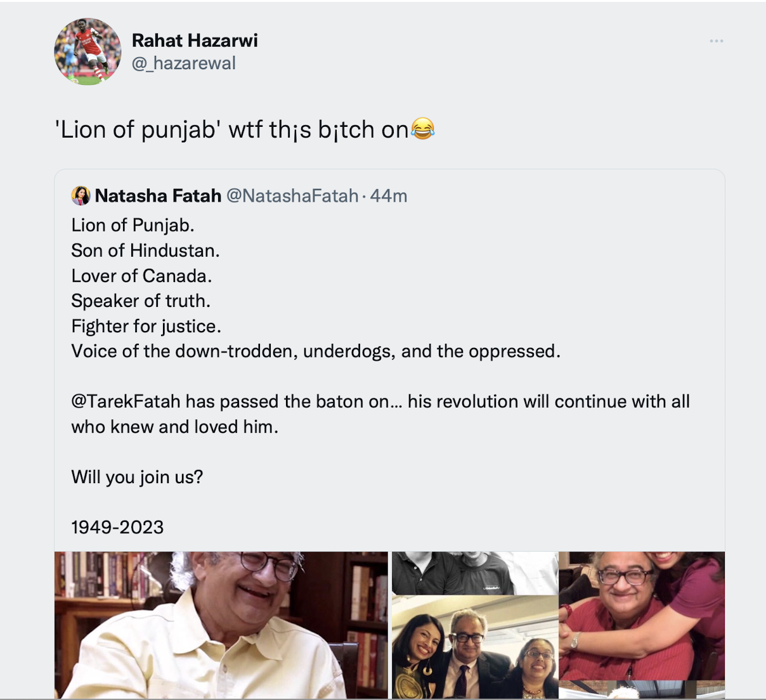Open the black-and-white photo thumbnail
The height and width of the screenshot is (700, 766).
[x=474, y=573]
